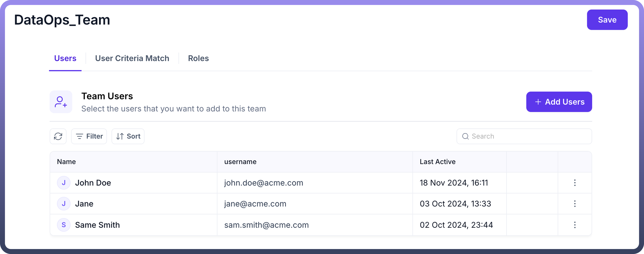Image resolution: width=644 pixels, height=254 pixels.
Task: Open the three-dot menu for John Doe
Action: [x=575, y=183]
